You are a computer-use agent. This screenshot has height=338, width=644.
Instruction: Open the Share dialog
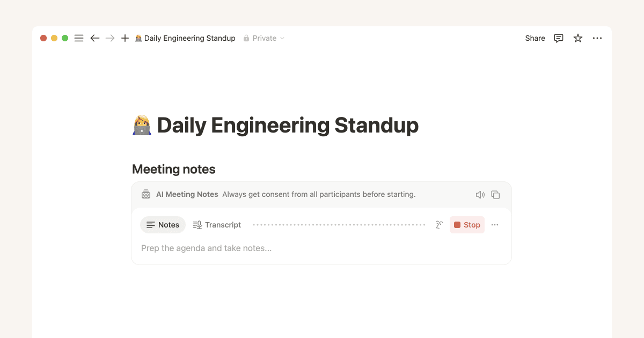535,38
